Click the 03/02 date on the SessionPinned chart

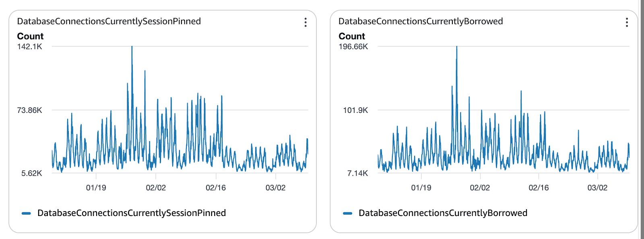[275, 188]
